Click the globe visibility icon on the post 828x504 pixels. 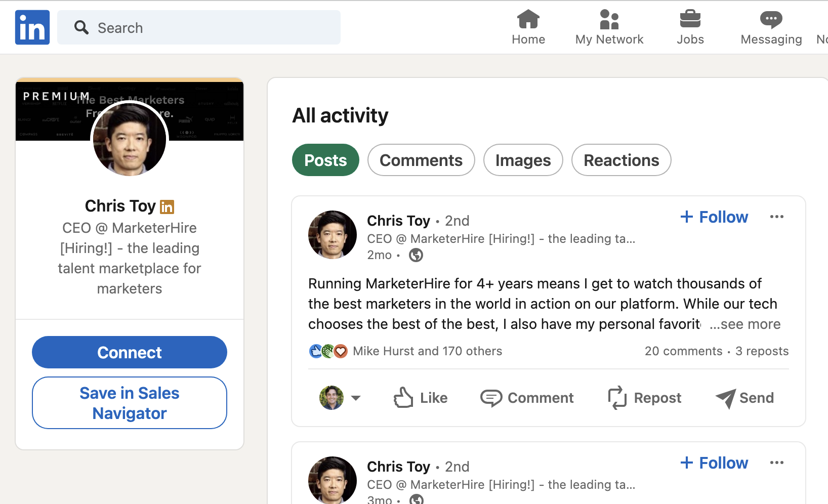tap(416, 255)
